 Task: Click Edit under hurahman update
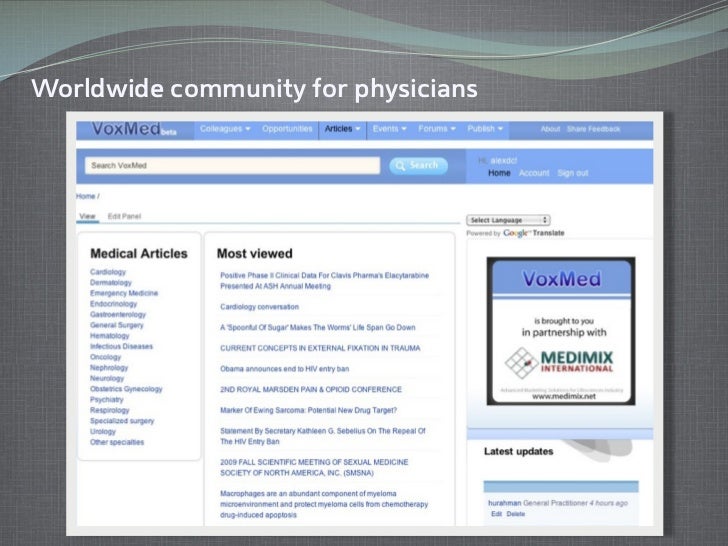click(x=496, y=514)
